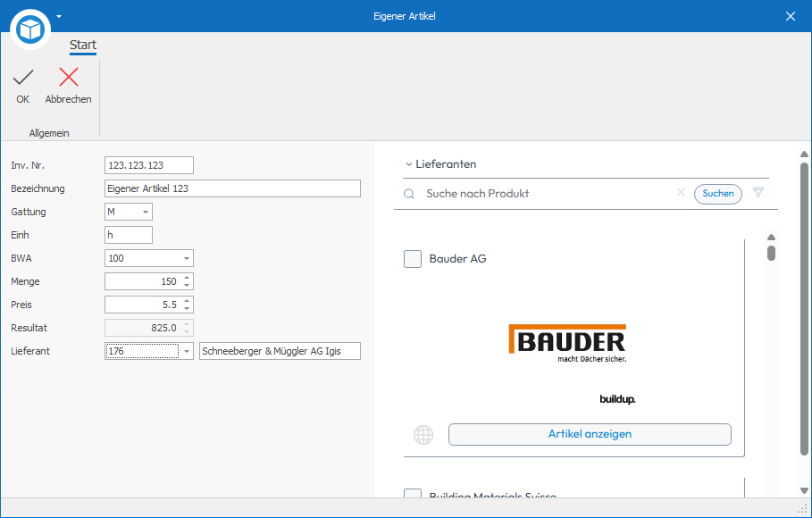Image resolution: width=812 pixels, height=518 pixels.
Task: Click the Suchen button
Action: click(x=717, y=194)
